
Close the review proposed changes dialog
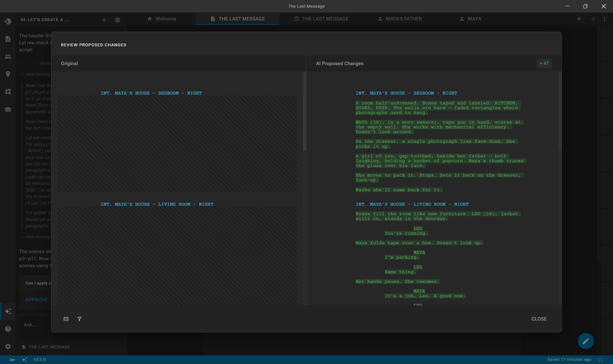pos(539,319)
